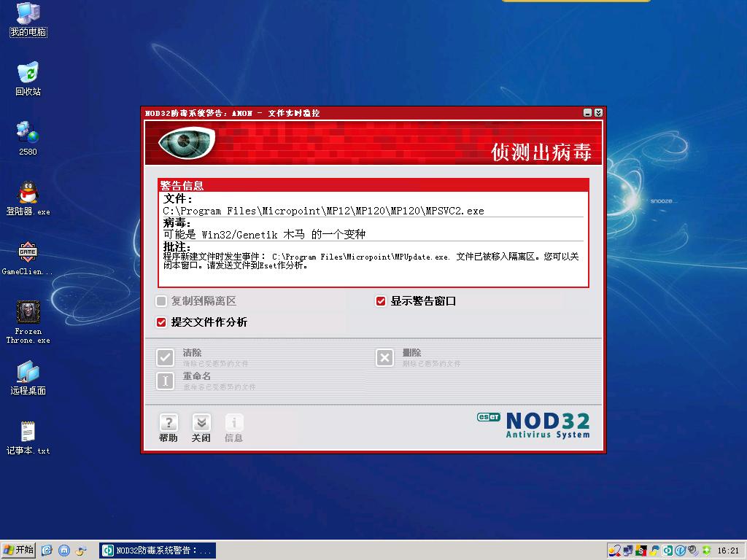Click the third quick launch icon beside Maxthon
This screenshot has height=560, width=747.
[x=81, y=551]
